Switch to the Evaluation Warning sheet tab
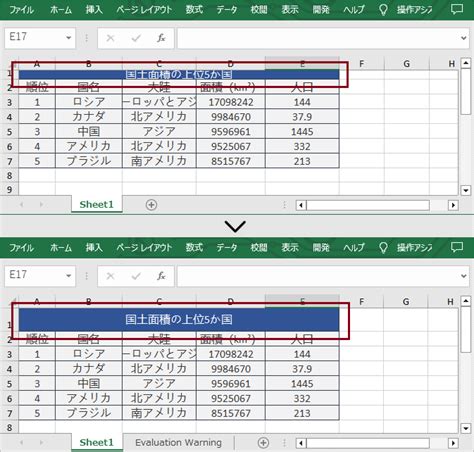Screen dimensions: 474x452 point(178,443)
